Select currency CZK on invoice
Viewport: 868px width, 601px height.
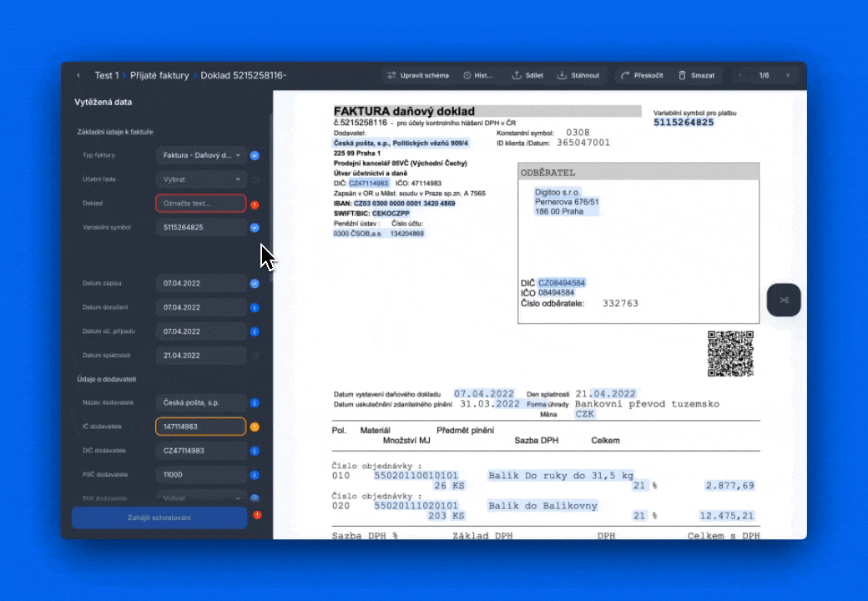(584, 414)
